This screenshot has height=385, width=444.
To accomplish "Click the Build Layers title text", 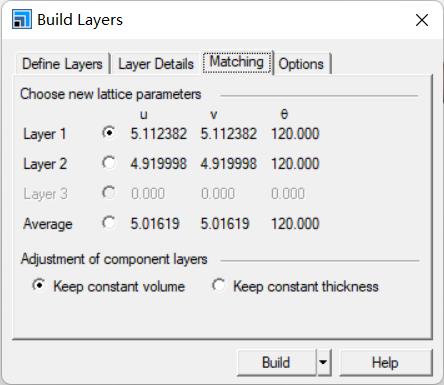I will 80,20.
